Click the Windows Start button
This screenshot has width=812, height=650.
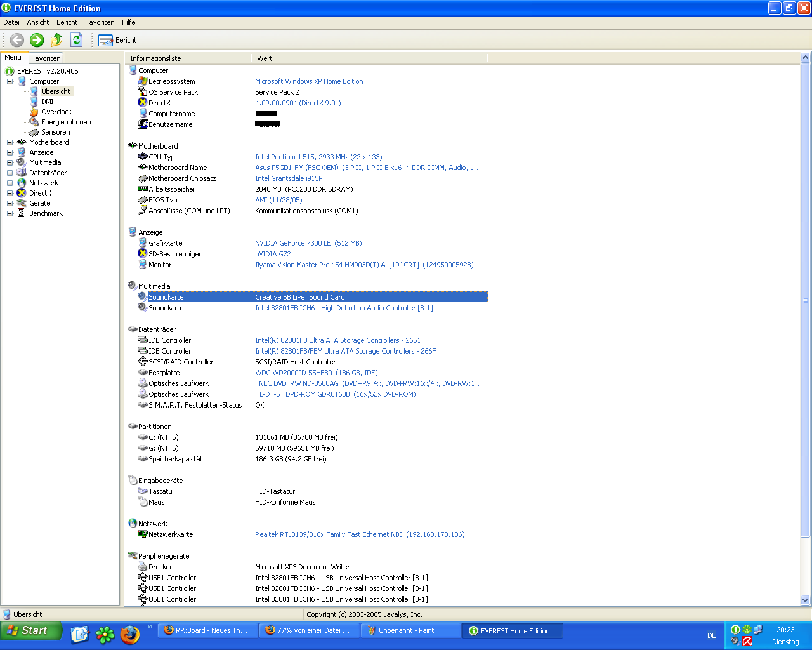tap(31, 630)
